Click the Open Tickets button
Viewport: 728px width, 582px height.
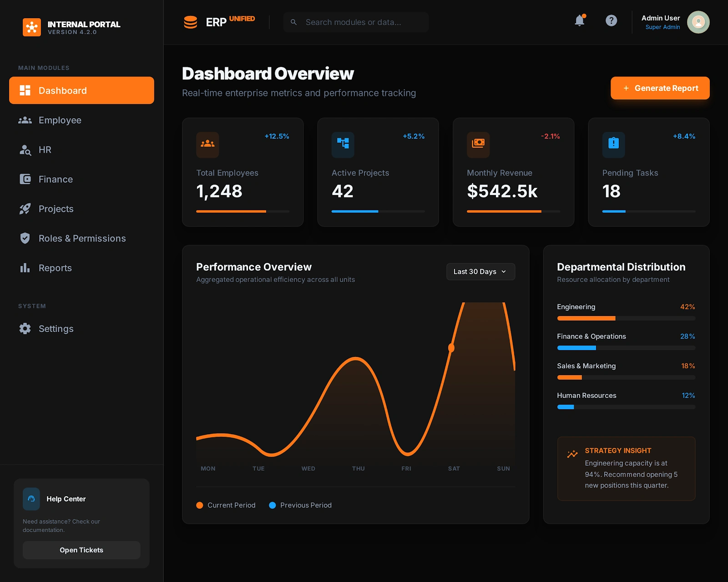81,550
